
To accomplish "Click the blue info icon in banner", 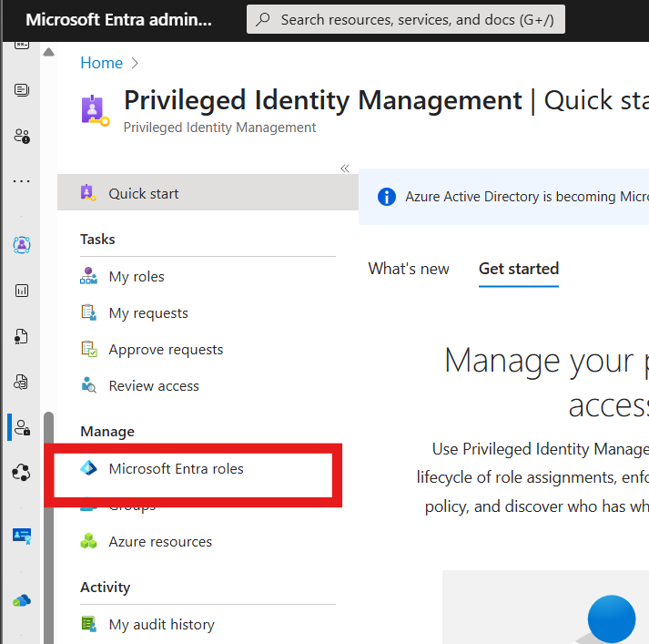I will click(387, 197).
